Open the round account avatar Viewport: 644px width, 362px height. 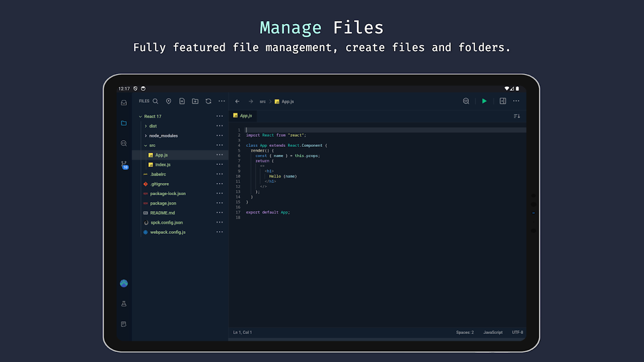tap(124, 283)
